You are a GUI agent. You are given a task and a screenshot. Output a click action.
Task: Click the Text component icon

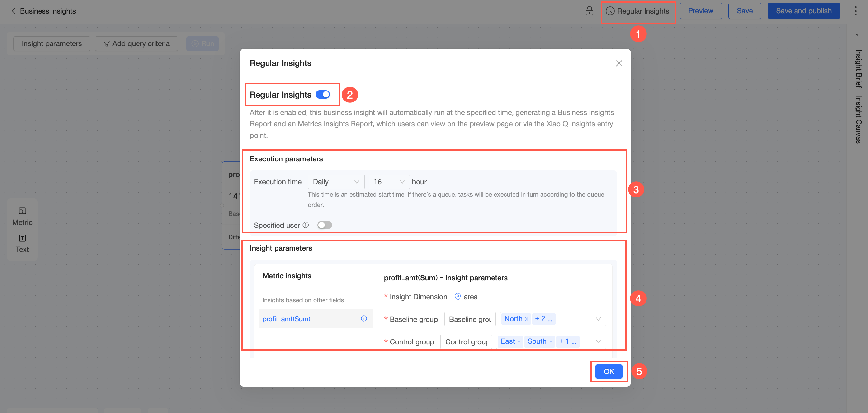coord(22,238)
